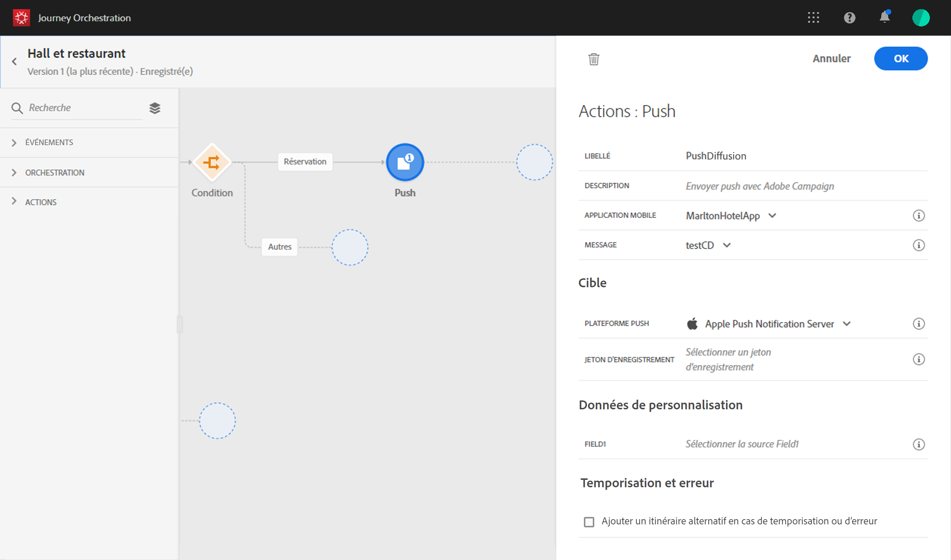Open the notifications bell
Image resolution: width=951 pixels, height=560 pixels.
[885, 17]
